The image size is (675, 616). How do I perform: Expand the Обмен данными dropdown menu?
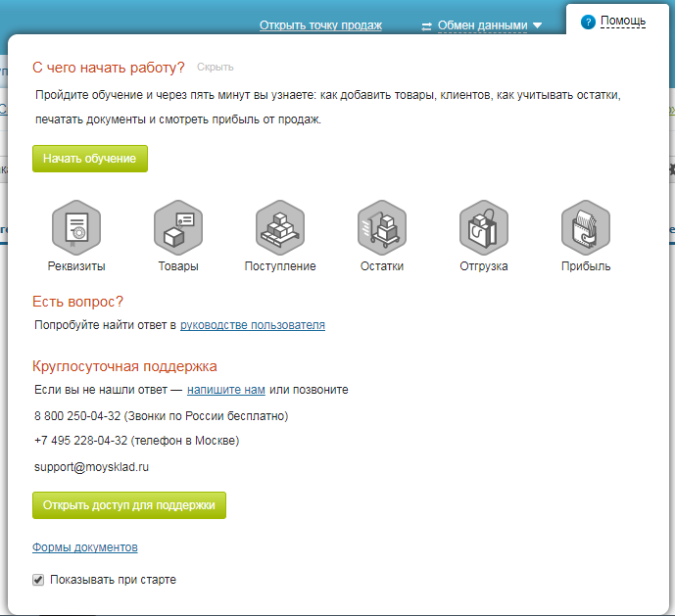pos(537,25)
